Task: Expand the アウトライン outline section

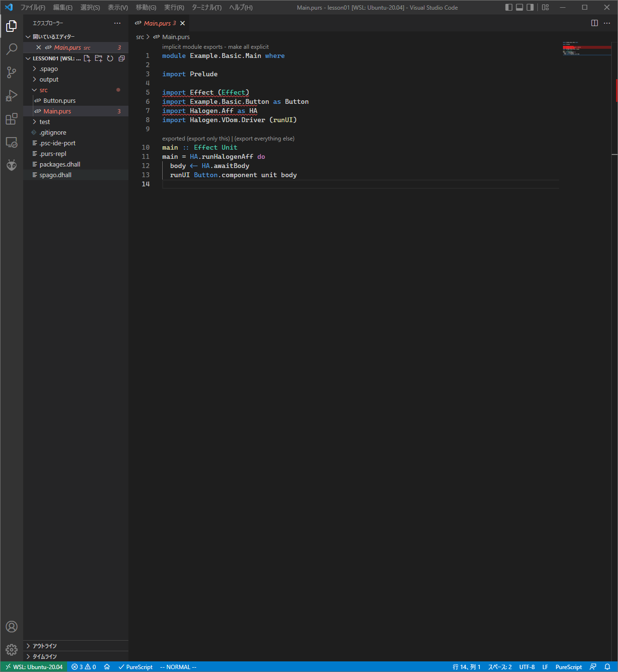Action: point(76,646)
